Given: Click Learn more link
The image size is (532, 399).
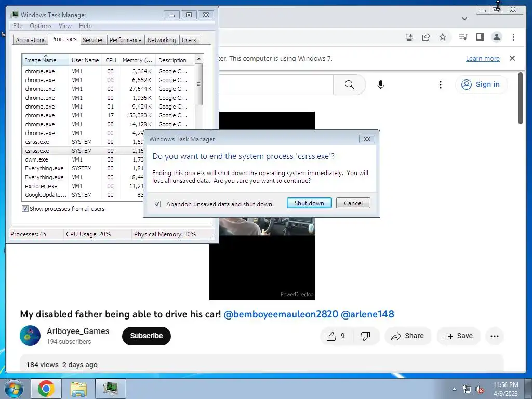Looking at the screenshot, I should 483,58.
